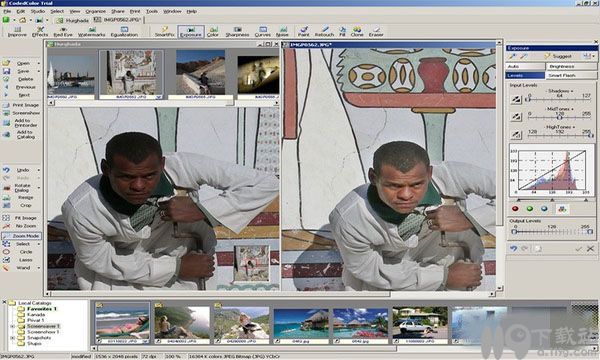Select the beach thumbnail in bottom catalog strip
Viewport: 600px width, 360px height.
[122, 324]
